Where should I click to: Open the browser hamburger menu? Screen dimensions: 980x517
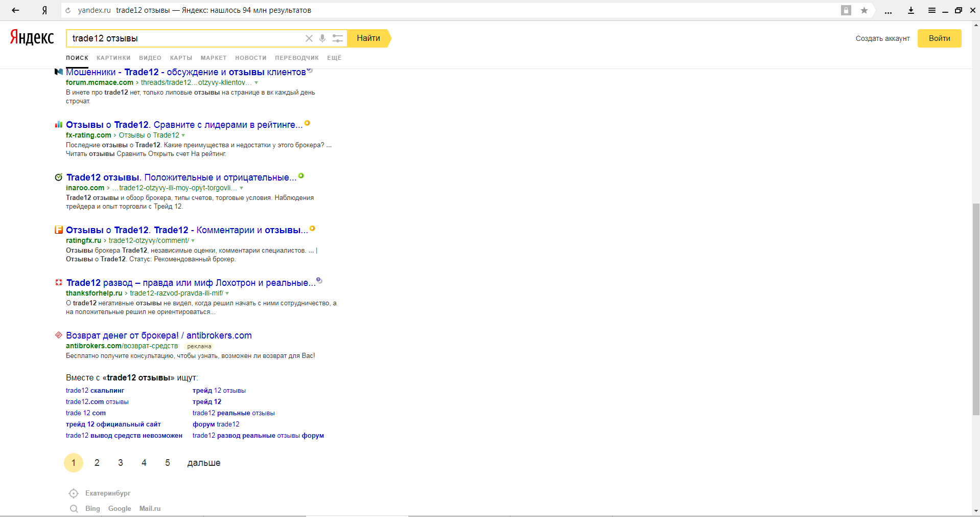tap(932, 10)
